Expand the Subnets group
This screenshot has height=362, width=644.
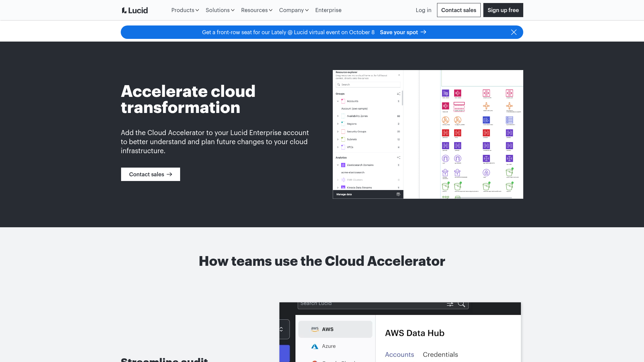coord(338,139)
